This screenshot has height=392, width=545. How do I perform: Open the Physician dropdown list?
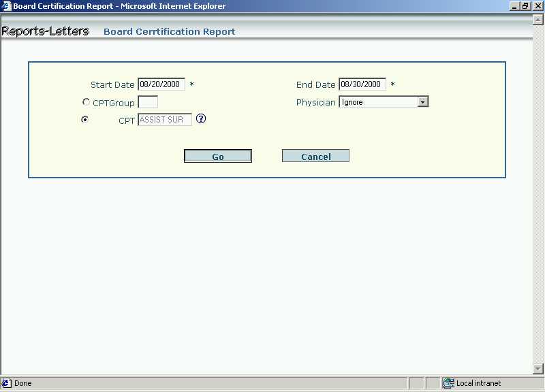pyautogui.click(x=422, y=101)
